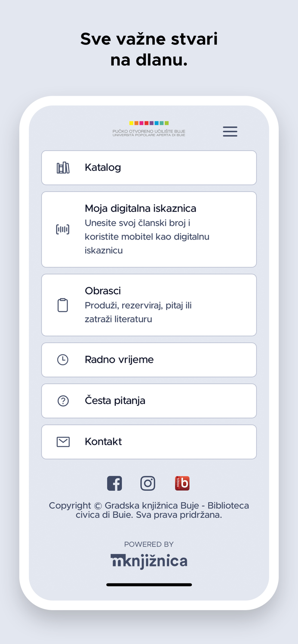298x644 pixels.
Task: Tap the Pučko otvoreno učilište Buje logo
Action: [149, 129]
